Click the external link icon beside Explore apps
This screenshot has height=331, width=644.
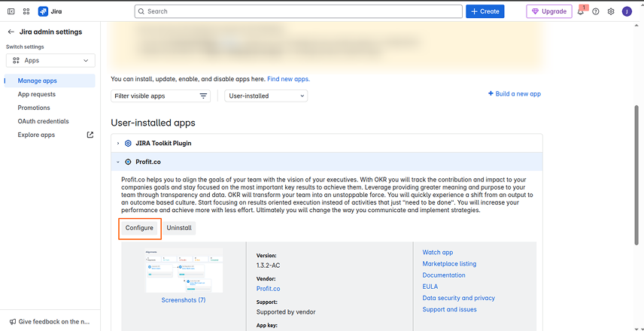[90, 135]
